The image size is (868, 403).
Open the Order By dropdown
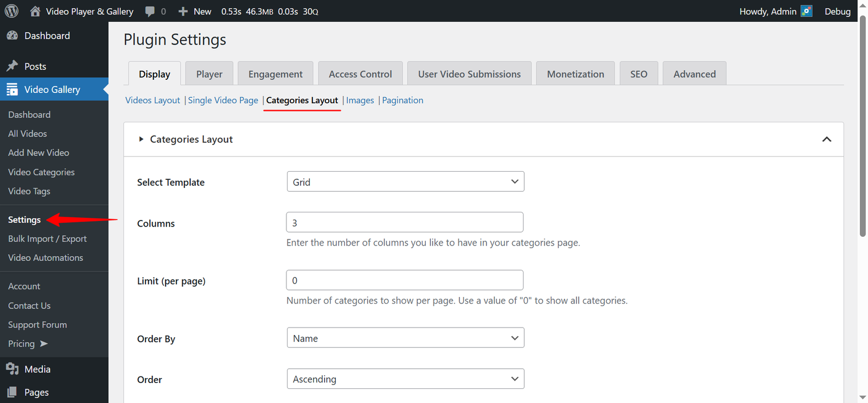(x=405, y=338)
